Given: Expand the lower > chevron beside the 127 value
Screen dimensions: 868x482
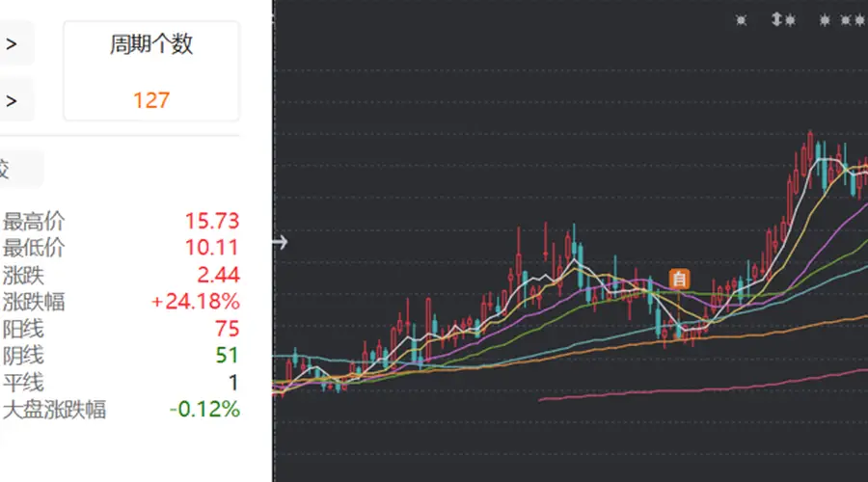Looking at the screenshot, I should (x=11, y=100).
